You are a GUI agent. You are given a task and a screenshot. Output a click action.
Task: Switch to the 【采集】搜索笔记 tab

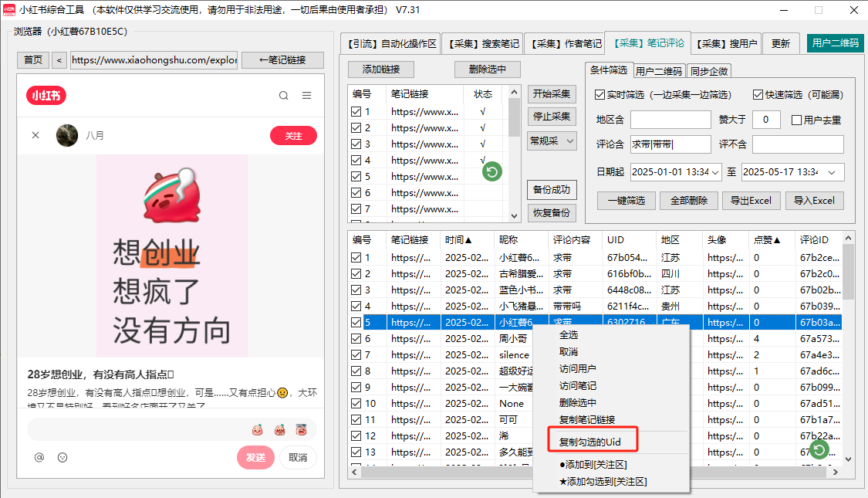click(x=483, y=44)
